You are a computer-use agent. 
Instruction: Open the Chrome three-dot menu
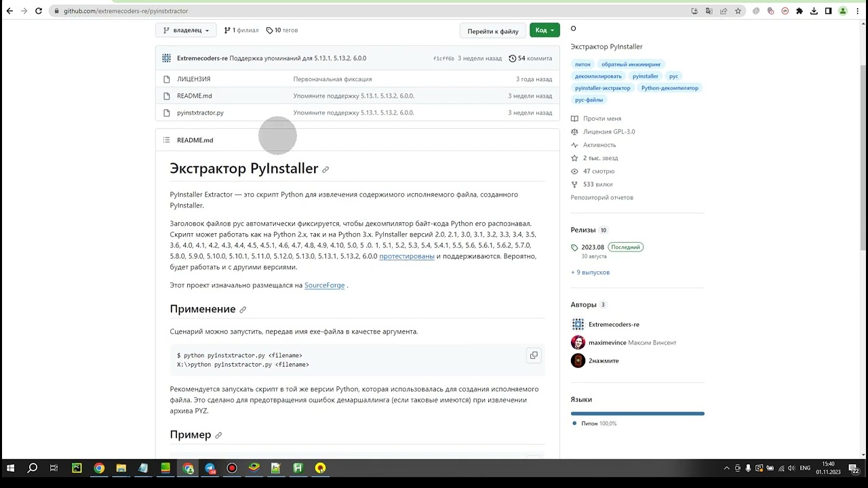(x=858, y=11)
